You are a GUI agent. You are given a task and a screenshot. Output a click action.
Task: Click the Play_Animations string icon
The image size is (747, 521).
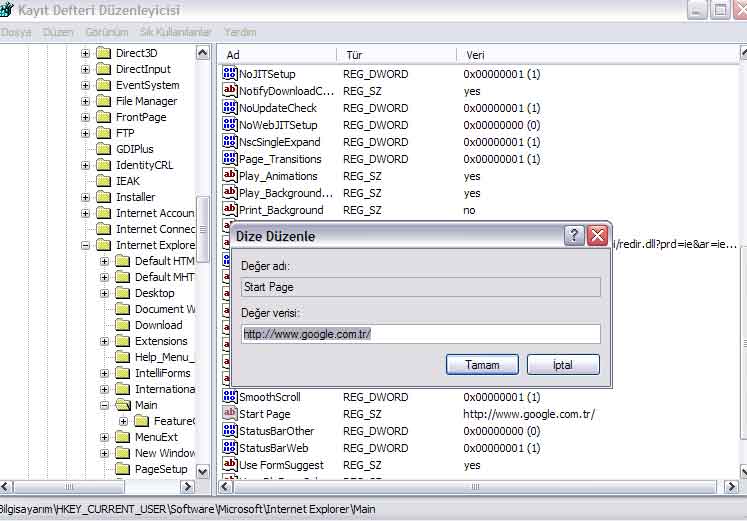click(x=230, y=176)
